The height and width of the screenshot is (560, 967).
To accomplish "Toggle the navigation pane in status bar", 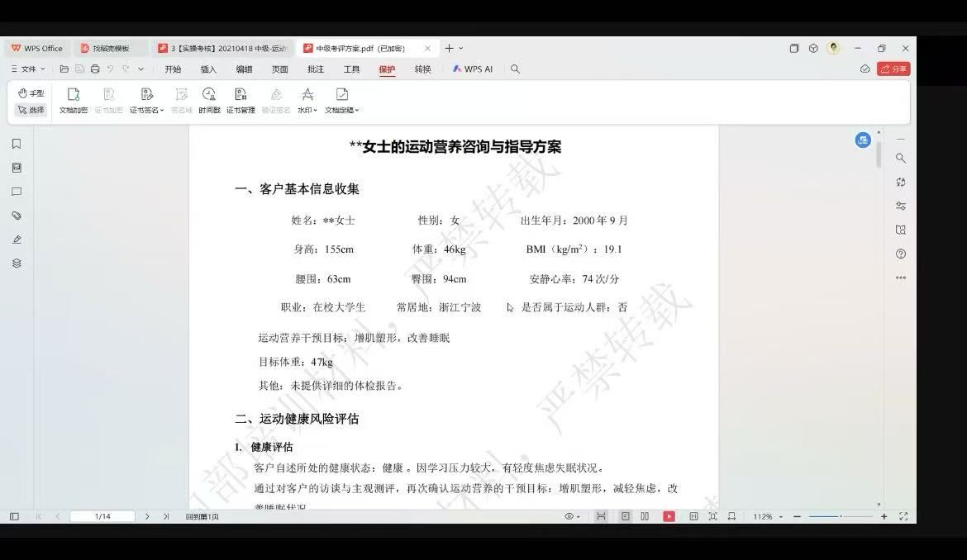I will click(x=14, y=516).
